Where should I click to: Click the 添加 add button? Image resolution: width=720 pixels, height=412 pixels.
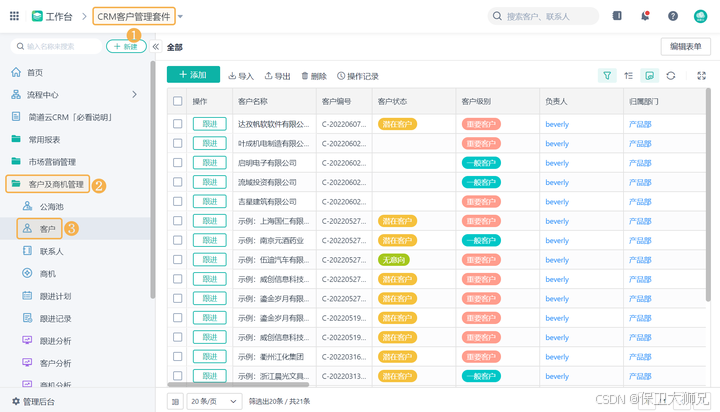point(193,75)
